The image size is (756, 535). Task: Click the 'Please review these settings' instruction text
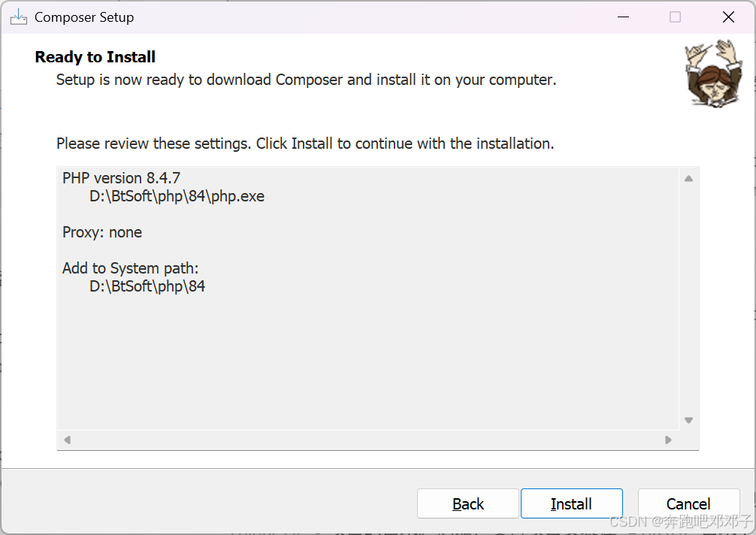[305, 144]
